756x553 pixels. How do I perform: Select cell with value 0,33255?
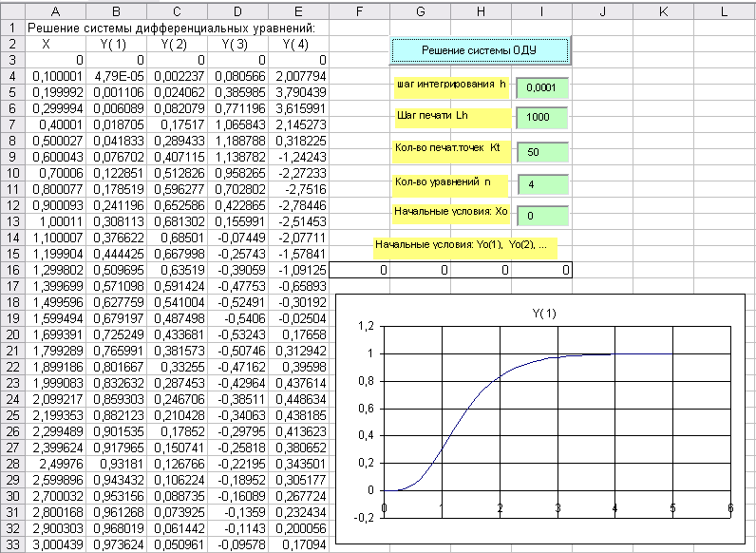pyautogui.click(x=177, y=367)
